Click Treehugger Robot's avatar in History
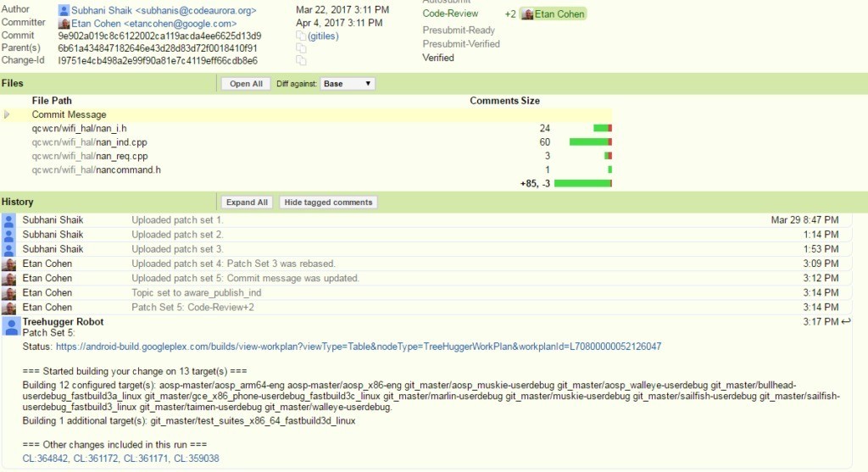The width and height of the screenshot is (868, 472). (x=8, y=325)
